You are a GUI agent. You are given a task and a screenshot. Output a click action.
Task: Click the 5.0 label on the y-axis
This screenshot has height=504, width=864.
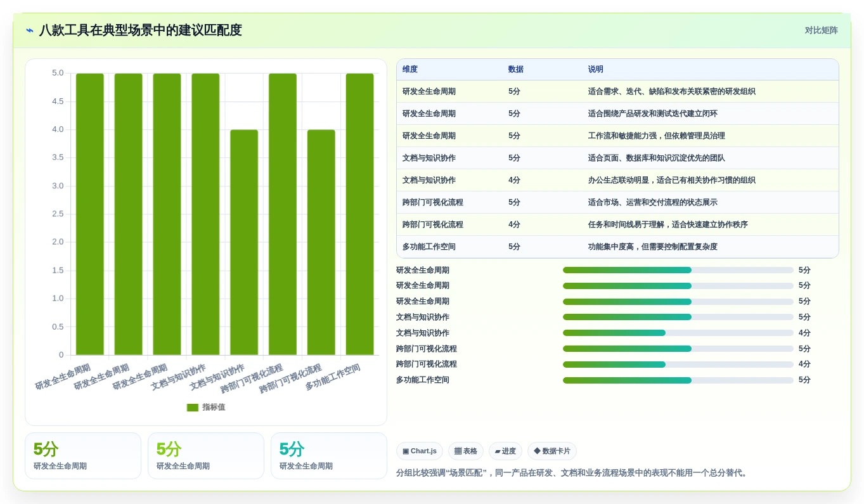click(58, 73)
